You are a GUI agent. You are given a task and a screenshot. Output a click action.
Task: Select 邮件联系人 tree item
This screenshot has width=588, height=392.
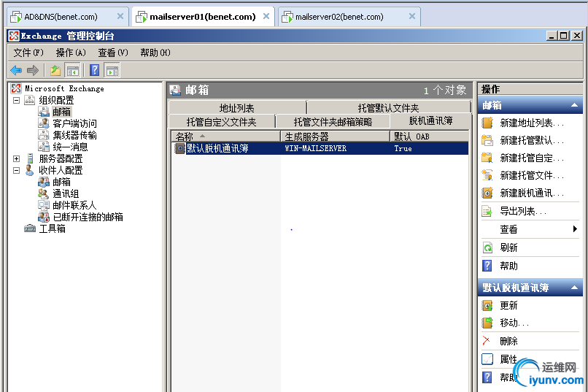(x=74, y=205)
